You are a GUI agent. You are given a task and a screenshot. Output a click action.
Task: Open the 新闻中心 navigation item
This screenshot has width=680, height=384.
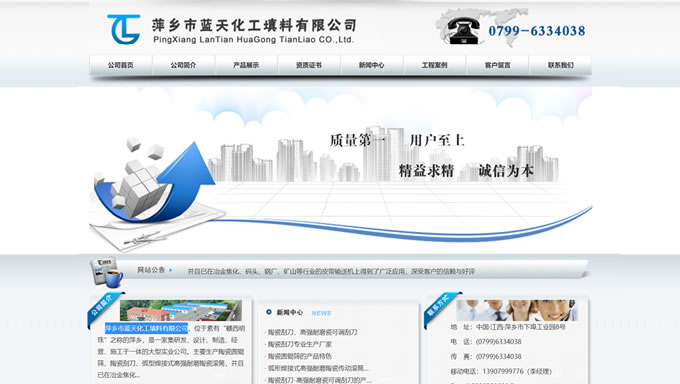pyautogui.click(x=372, y=65)
